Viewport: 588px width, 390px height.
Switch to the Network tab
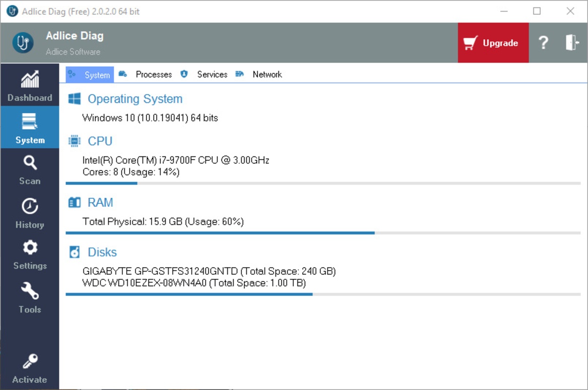258,74
